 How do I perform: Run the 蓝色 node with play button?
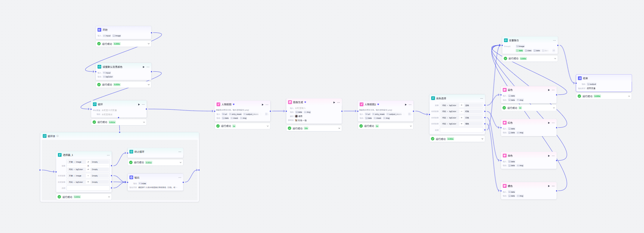549,90
